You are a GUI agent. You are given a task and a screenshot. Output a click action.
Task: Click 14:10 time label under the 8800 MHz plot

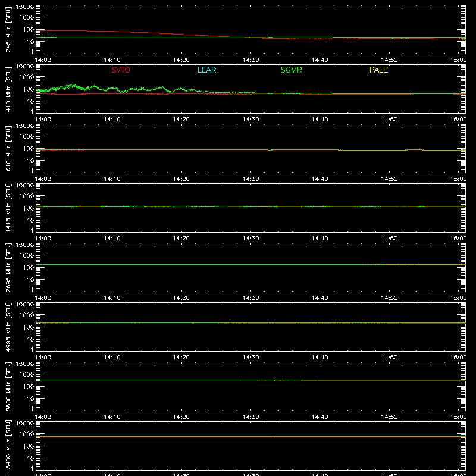click(x=112, y=417)
